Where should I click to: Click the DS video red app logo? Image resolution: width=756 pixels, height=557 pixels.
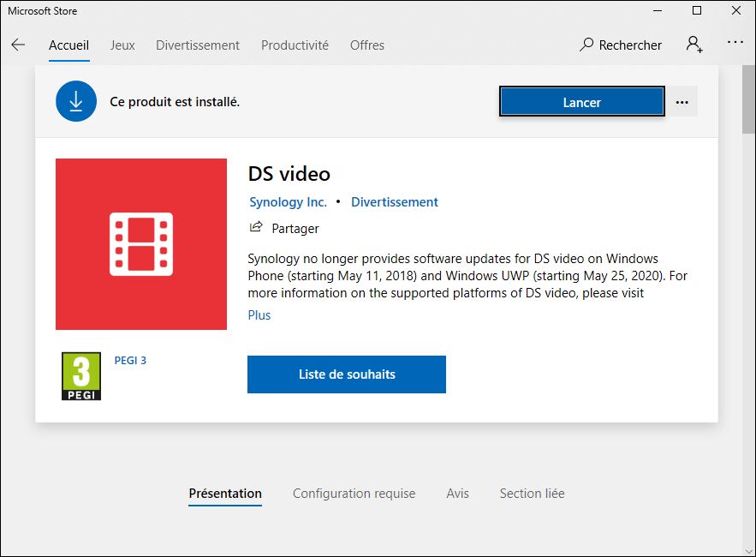pyautogui.click(x=141, y=244)
